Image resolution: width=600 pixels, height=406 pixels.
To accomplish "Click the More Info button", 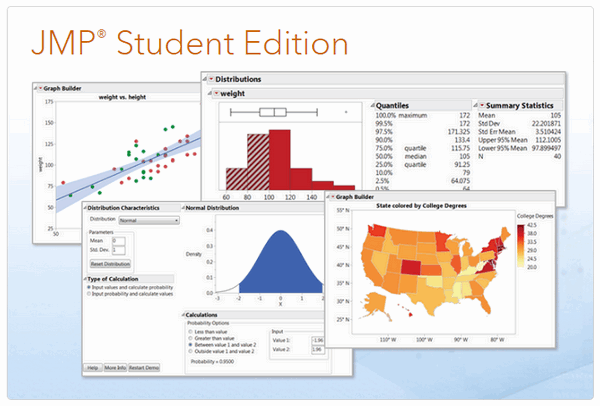I will [x=115, y=368].
